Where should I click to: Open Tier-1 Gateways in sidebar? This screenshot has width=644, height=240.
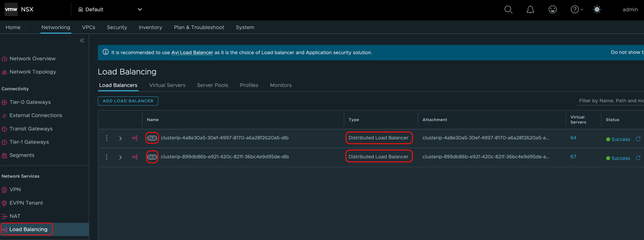tap(29, 142)
